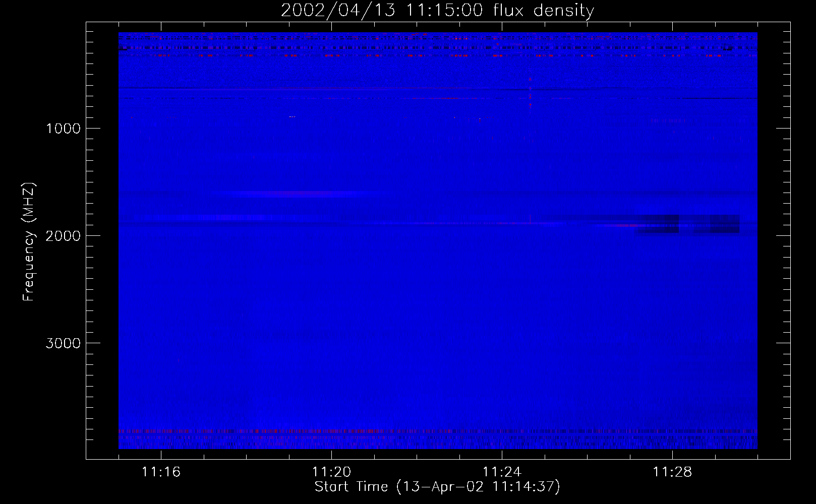The height and width of the screenshot is (504, 816).
Task: Click the plot title '2002/04/13 11:15:00 flux density'
Action: coord(437,10)
